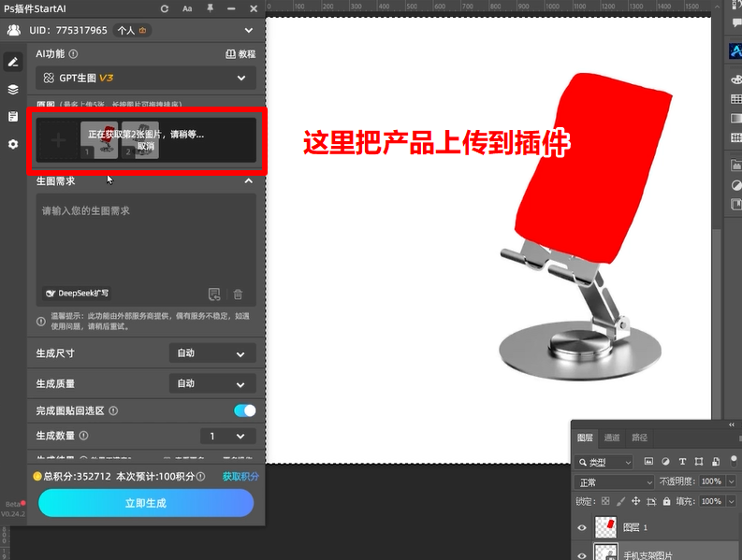Viewport: 742px width, 560px height.
Task: Filter layers by shape layer icon
Action: coord(698,461)
